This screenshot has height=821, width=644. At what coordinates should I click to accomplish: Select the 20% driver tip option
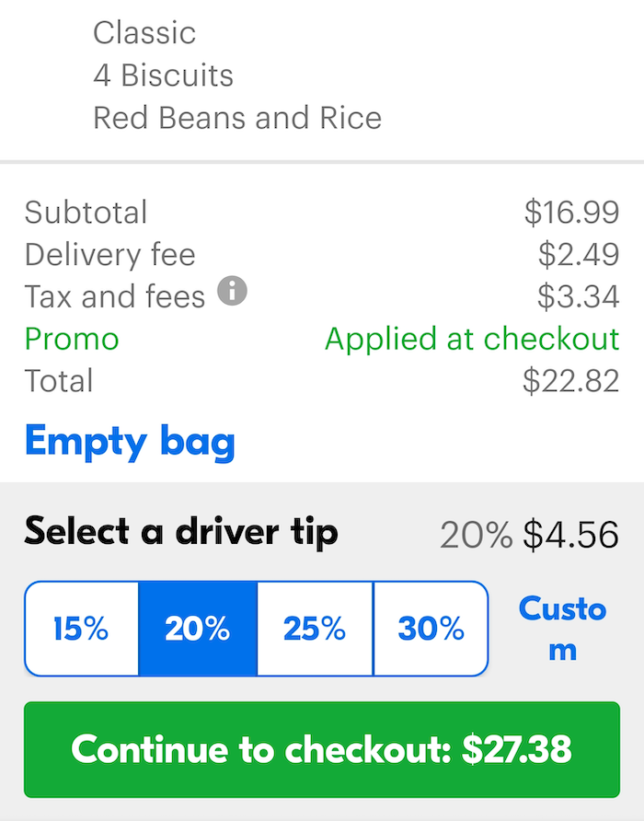pos(198,629)
